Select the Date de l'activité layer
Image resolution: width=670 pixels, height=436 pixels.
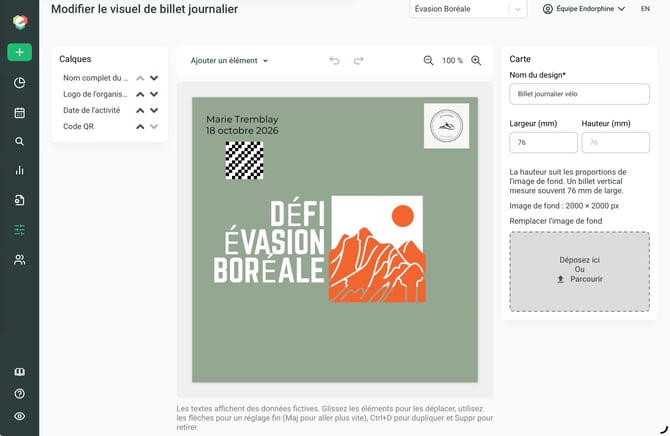pyautogui.click(x=91, y=110)
